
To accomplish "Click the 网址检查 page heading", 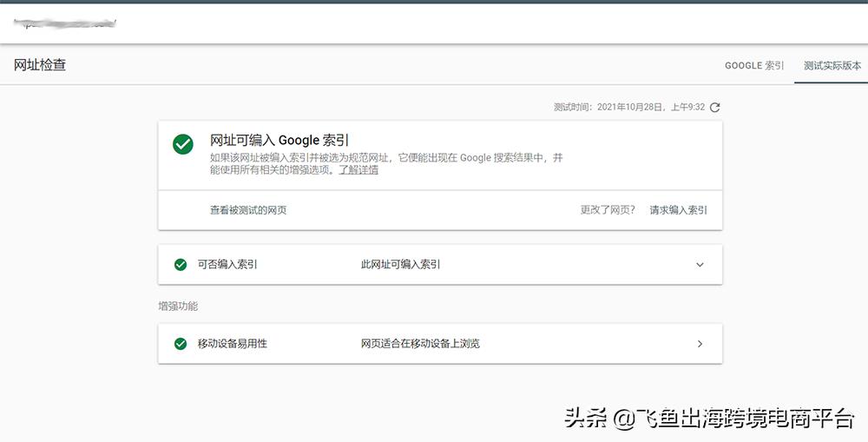I will (x=40, y=65).
